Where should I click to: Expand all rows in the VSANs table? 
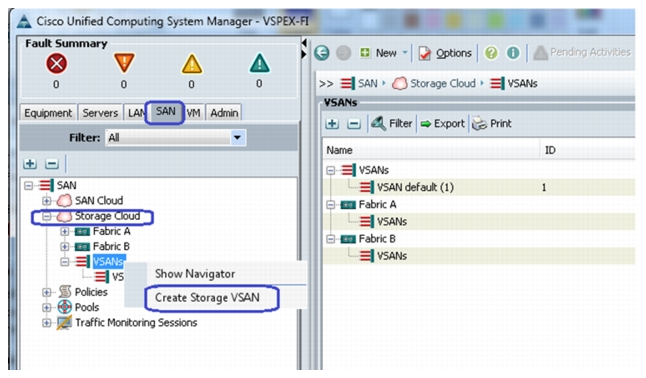point(332,124)
